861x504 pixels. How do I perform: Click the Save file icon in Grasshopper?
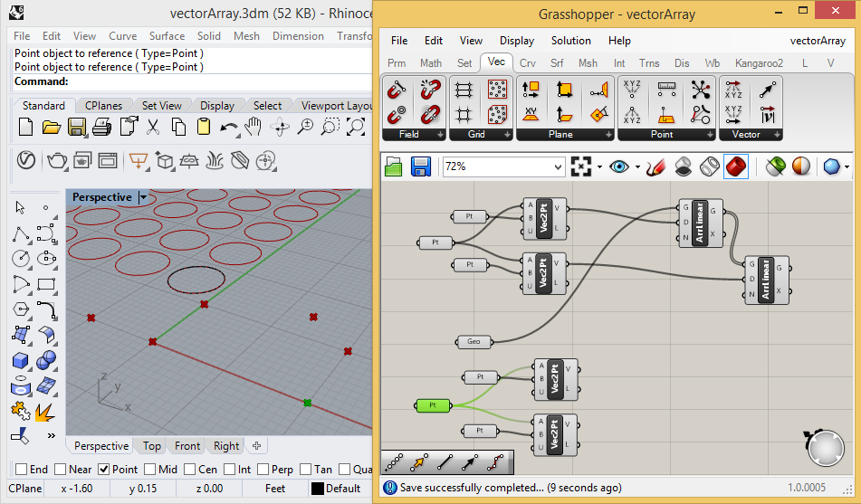tap(421, 166)
